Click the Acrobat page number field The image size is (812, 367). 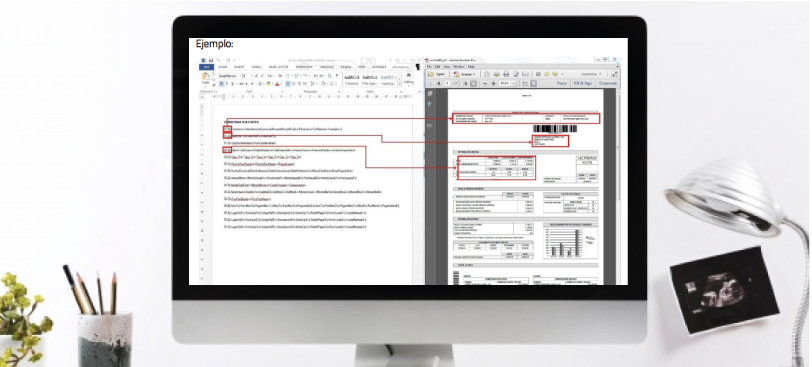[447, 83]
